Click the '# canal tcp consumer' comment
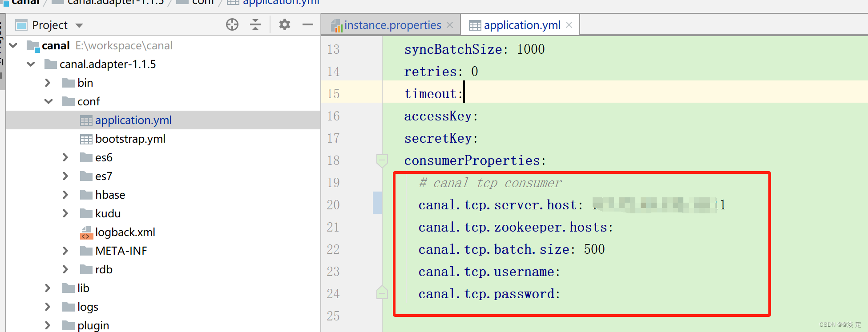Viewport: 868px width, 332px height. pyautogui.click(x=490, y=183)
